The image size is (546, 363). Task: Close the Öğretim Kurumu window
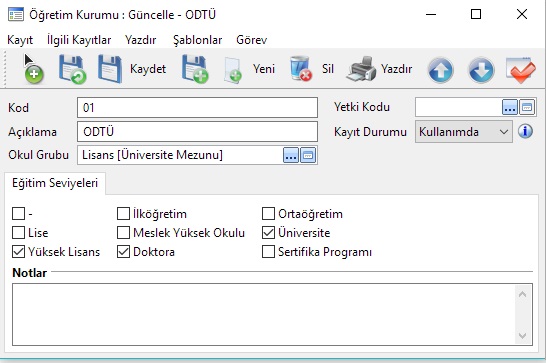pos(522,15)
